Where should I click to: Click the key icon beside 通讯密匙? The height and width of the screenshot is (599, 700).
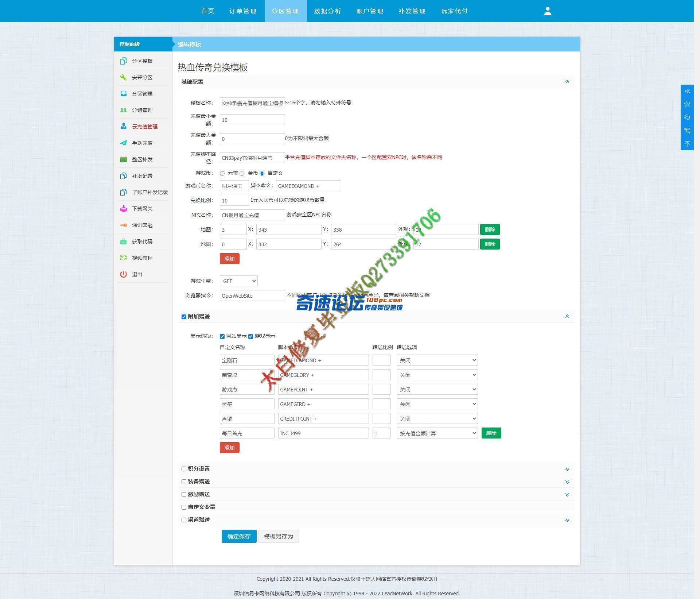click(x=124, y=225)
